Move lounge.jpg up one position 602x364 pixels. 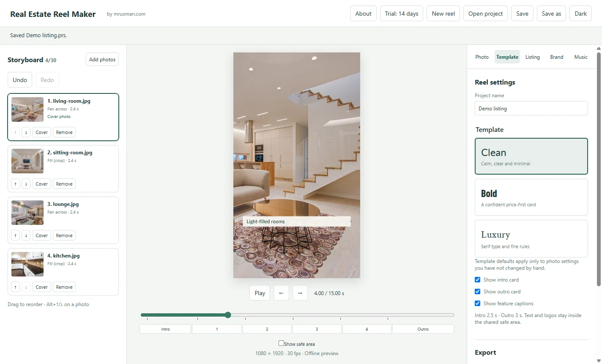16,235
